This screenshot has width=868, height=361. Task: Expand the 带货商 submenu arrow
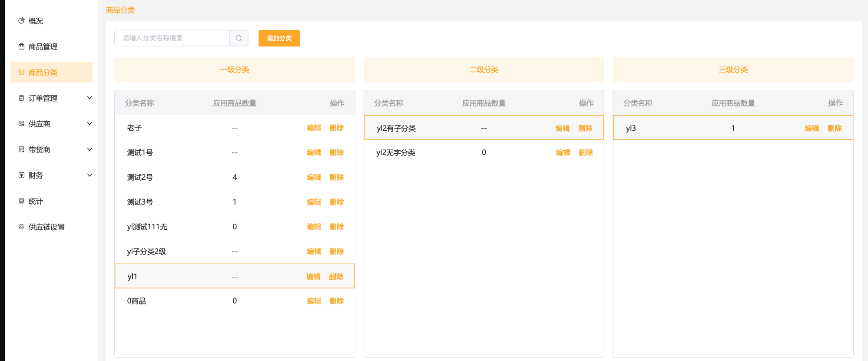tap(89, 149)
